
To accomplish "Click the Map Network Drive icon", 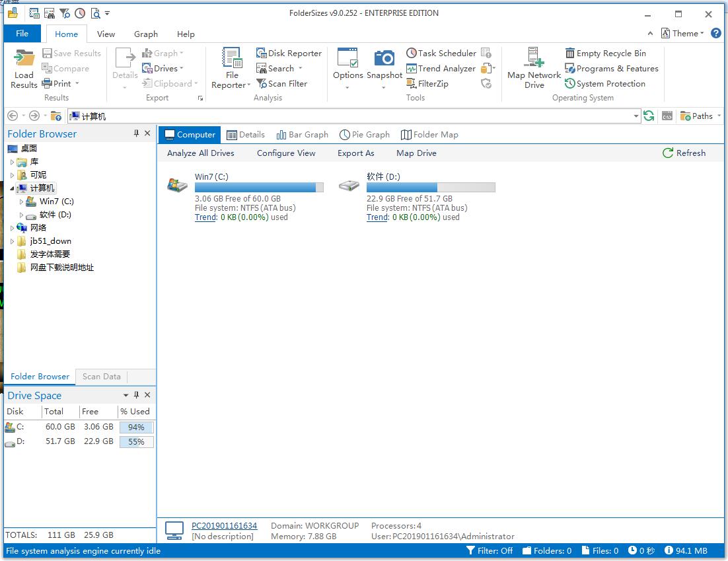I will 534,58.
